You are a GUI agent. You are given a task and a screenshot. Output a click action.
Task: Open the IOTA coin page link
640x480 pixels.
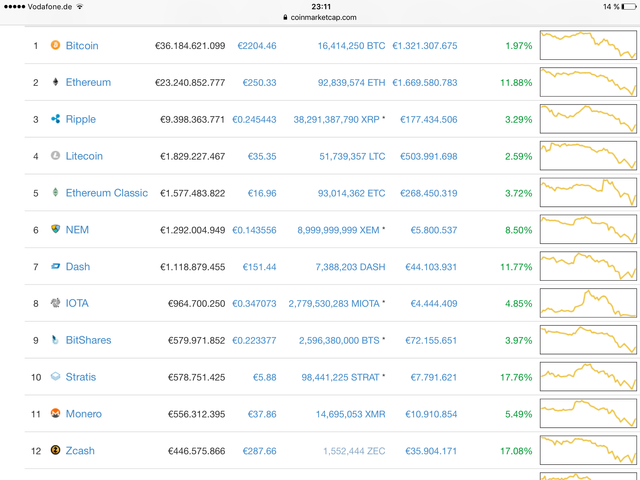pos(77,303)
